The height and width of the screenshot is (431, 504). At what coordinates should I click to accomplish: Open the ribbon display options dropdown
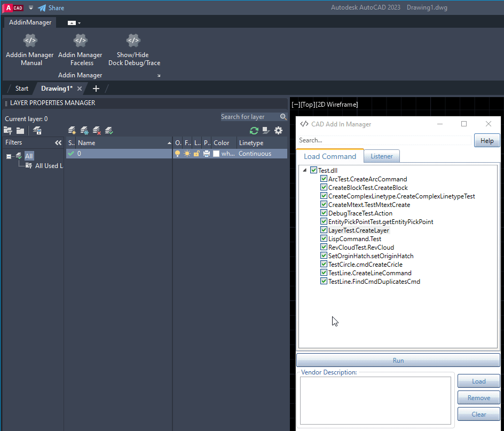tap(74, 23)
